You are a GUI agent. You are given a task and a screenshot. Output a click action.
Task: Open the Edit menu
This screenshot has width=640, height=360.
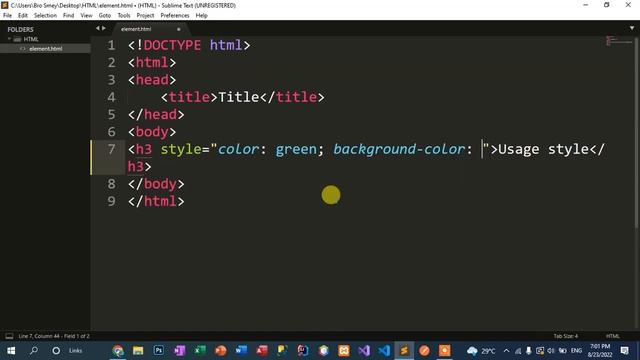coord(23,16)
